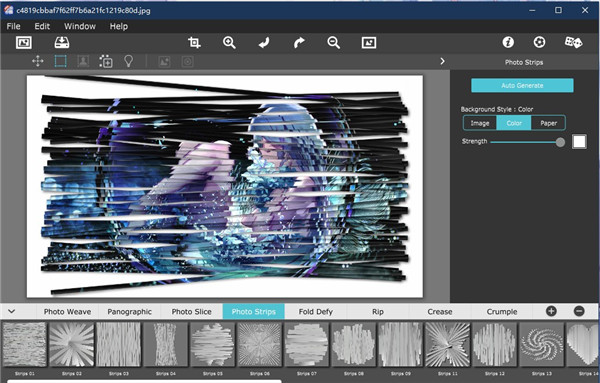Switch to the Photo Weave tab
This screenshot has height=383, width=600.
[x=67, y=311]
